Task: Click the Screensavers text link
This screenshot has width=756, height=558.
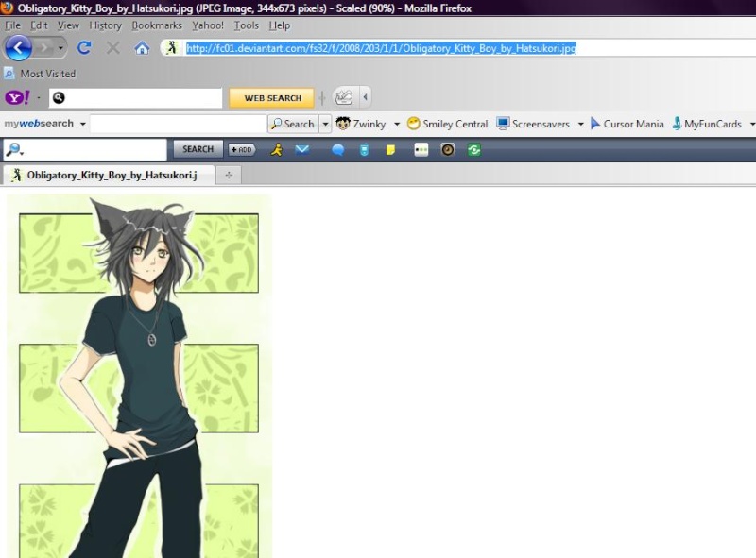Action: pos(541,124)
